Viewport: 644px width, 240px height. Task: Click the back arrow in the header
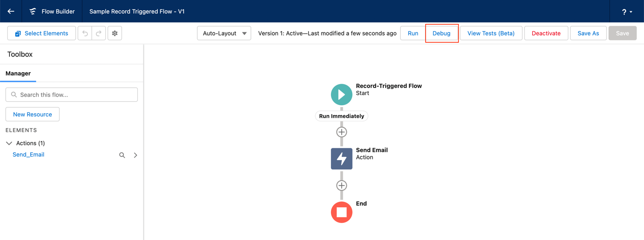click(x=11, y=11)
